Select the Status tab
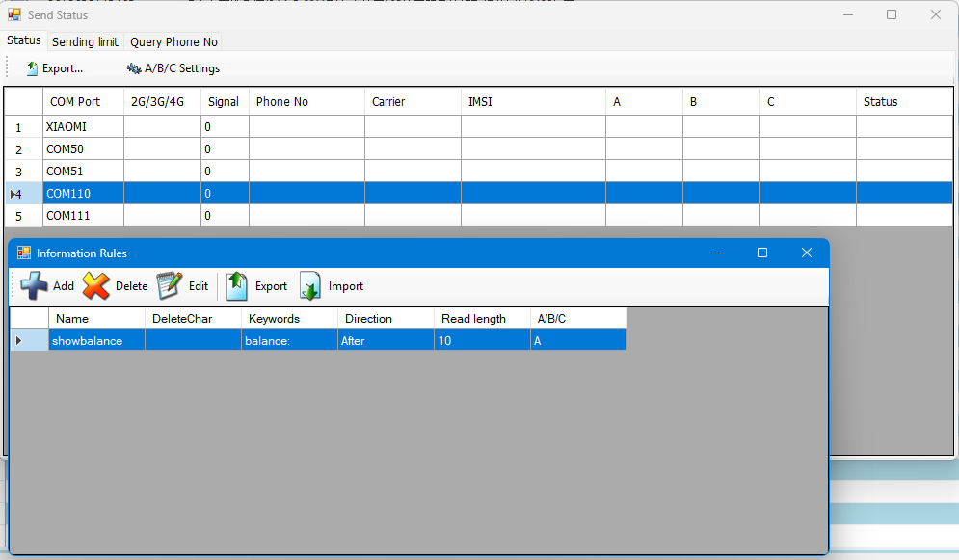This screenshot has width=959, height=560. point(23,40)
